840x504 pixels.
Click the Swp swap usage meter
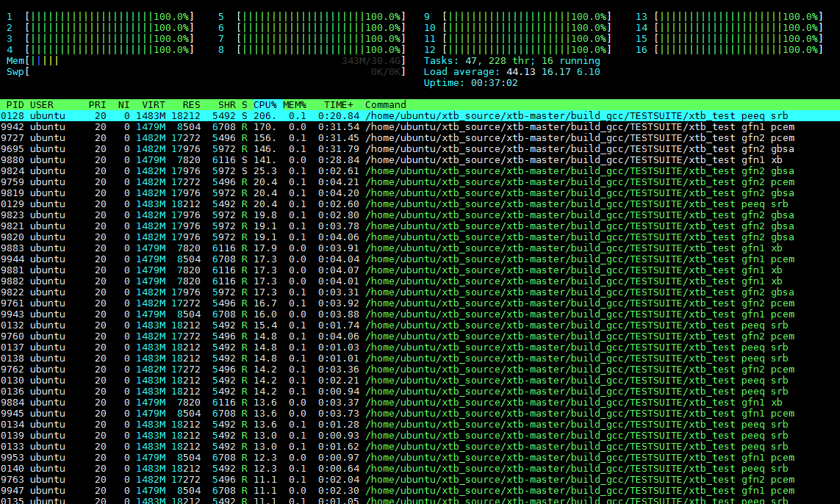click(206, 72)
